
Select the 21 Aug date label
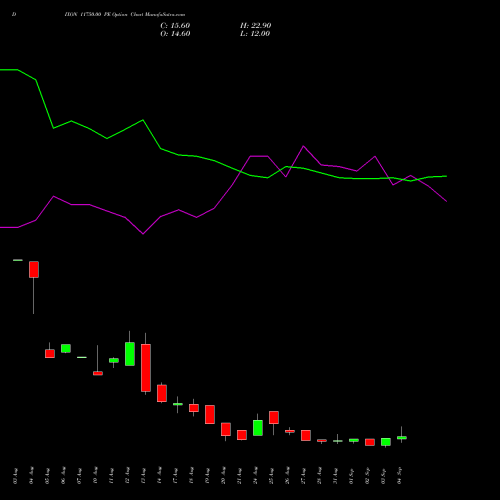click(240, 476)
